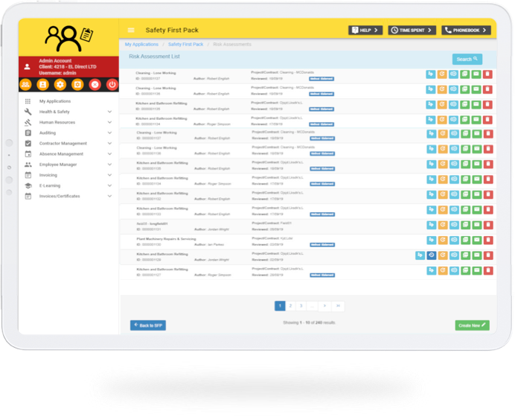The image size is (515, 420).
Task: Click orange review icon on Plant Machinery row
Action: [x=443, y=241]
